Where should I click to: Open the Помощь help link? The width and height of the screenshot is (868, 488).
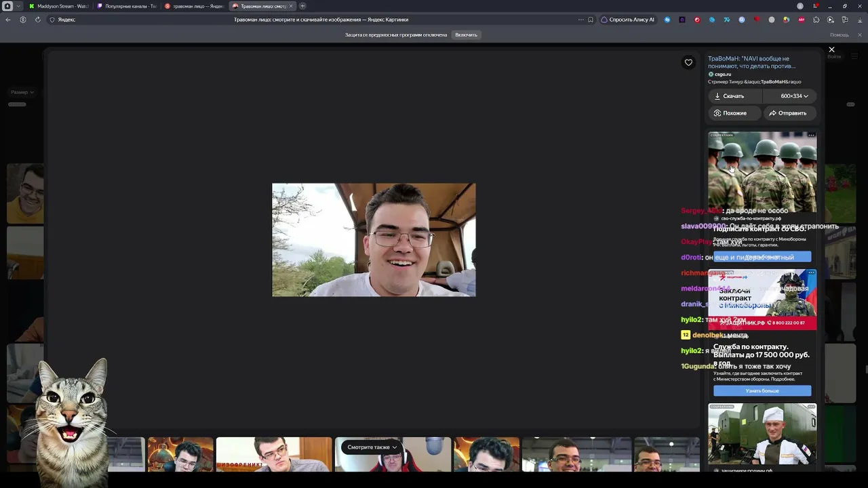pos(839,35)
